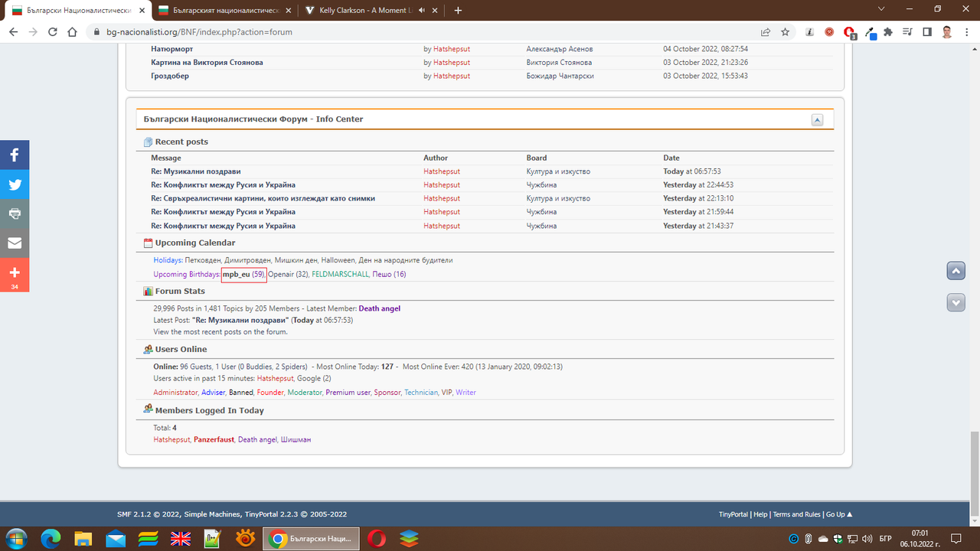
Task: Jump to page top with up arrow button
Action: click(x=955, y=271)
